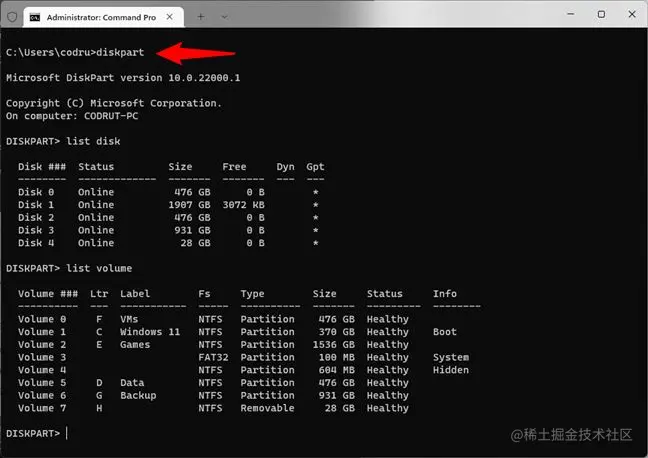Open the new tab profiles dropdown arrow
The width and height of the screenshot is (648, 458).
pyautogui.click(x=224, y=17)
